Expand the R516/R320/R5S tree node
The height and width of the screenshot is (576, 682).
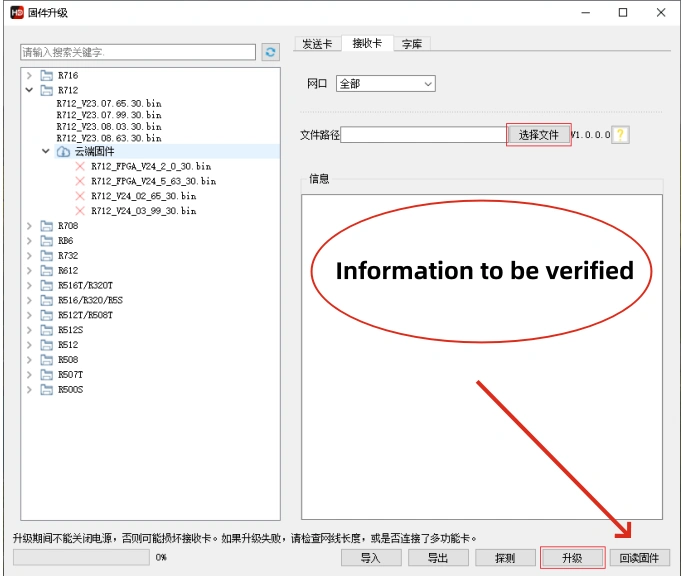[29, 300]
